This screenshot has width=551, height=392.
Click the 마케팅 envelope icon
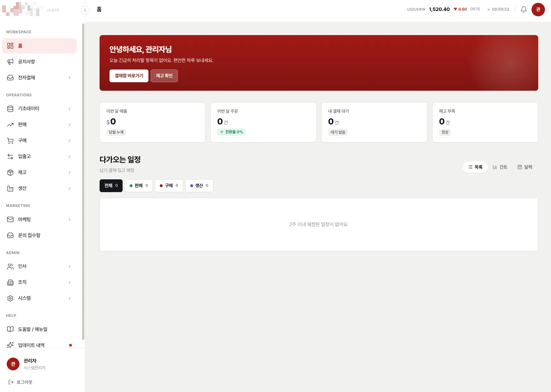point(10,219)
